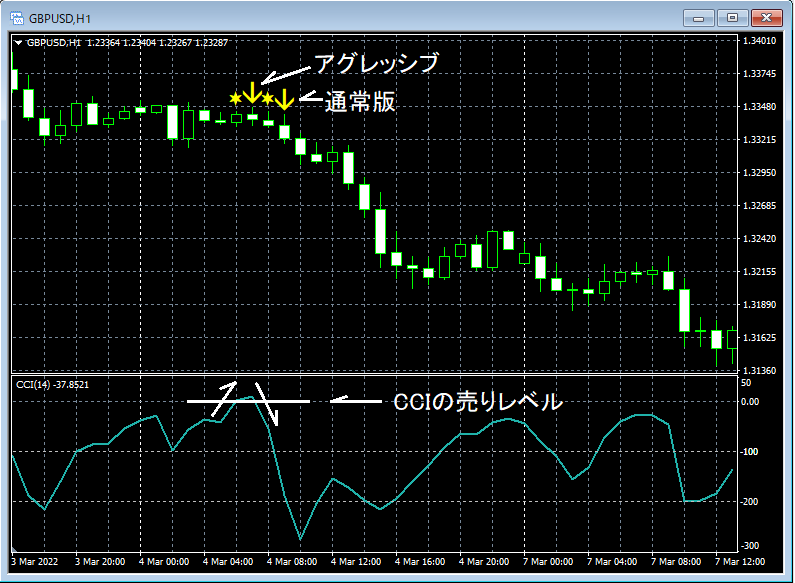Click CCI scale value -200
The image size is (795, 583).
pos(749,502)
